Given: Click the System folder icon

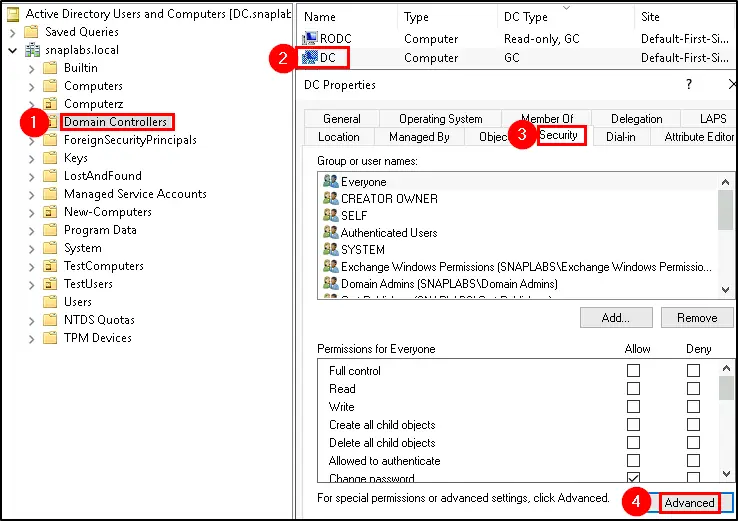Looking at the screenshot, I should [50, 248].
